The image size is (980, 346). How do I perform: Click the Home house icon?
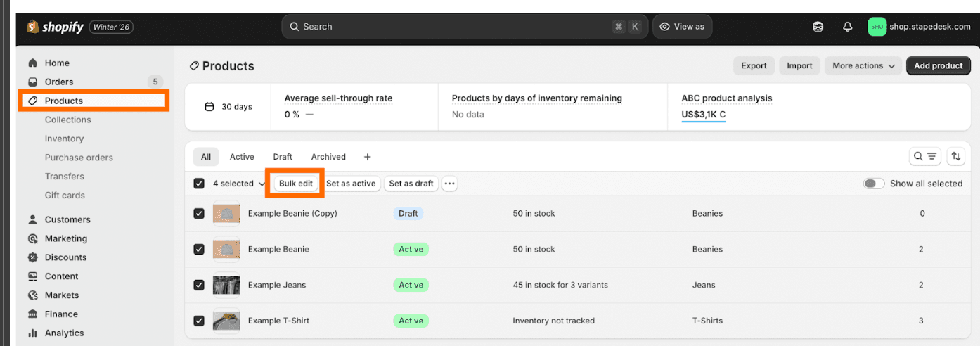tap(32, 63)
